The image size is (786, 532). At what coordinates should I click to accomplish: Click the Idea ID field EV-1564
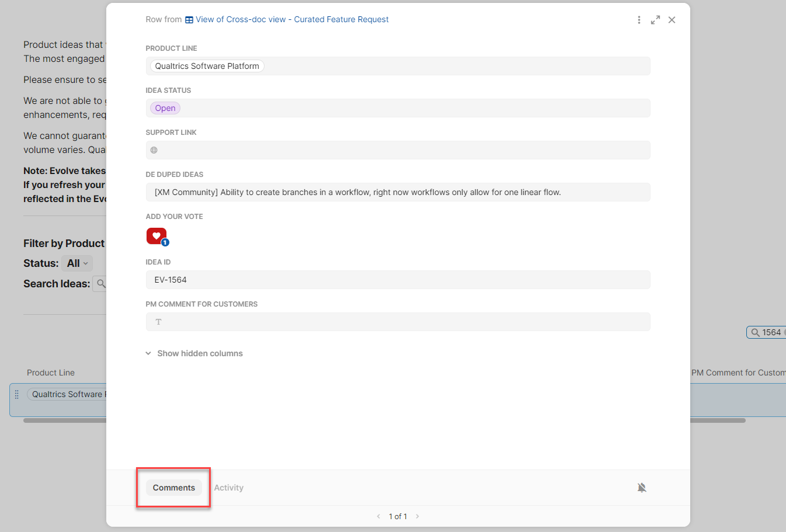(x=398, y=280)
